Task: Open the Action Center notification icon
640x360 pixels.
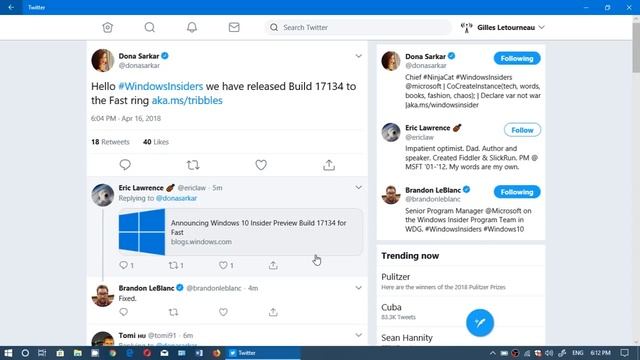Action: (624, 353)
